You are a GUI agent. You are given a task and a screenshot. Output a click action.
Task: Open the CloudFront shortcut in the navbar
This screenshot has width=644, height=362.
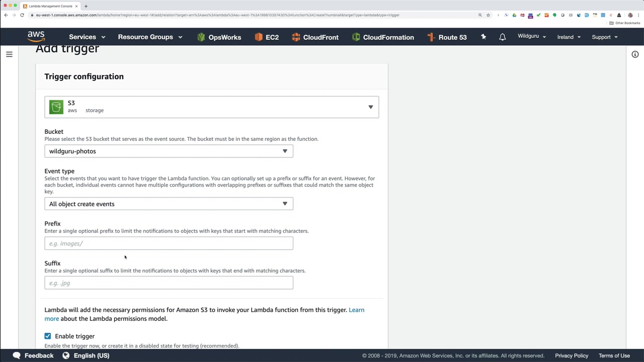click(315, 37)
